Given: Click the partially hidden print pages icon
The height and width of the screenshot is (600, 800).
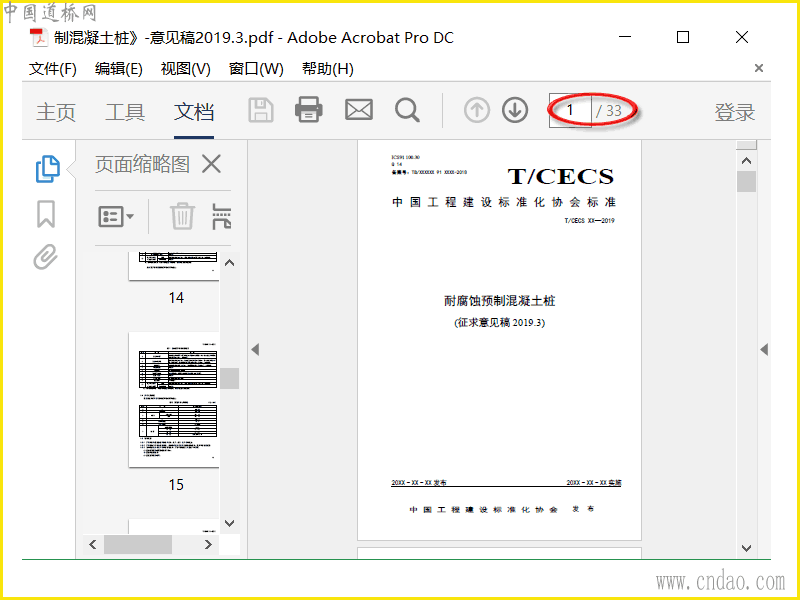Looking at the screenshot, I should [x=222, y=216].
